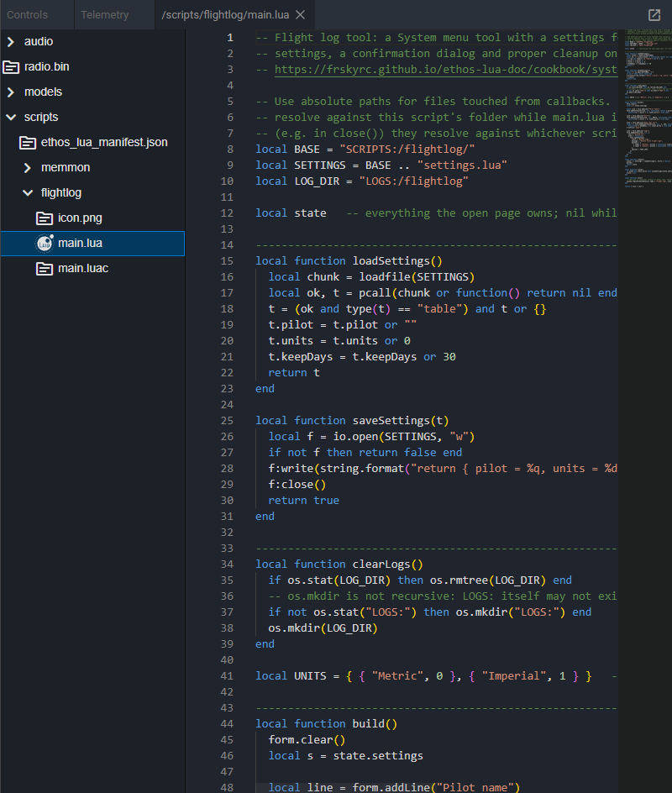This screenshot has width=672, height=793.
Task: Select the scripts folder label
Action: pyautogui.click(x=41, y=118)
